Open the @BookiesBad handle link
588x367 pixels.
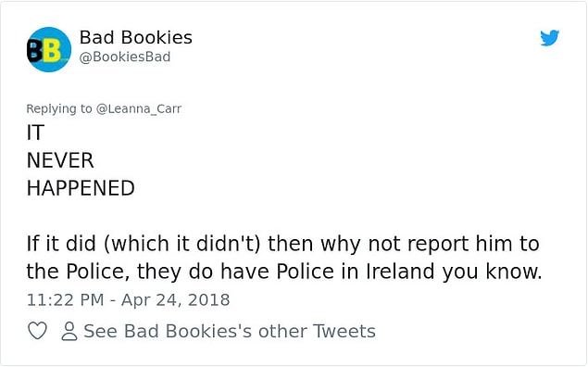(125, 57)
